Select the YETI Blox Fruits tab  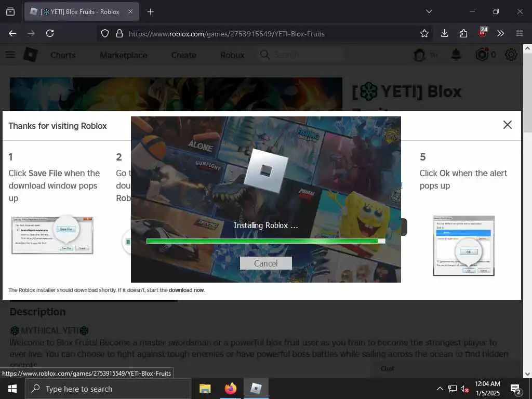click(x=82, y=12)
